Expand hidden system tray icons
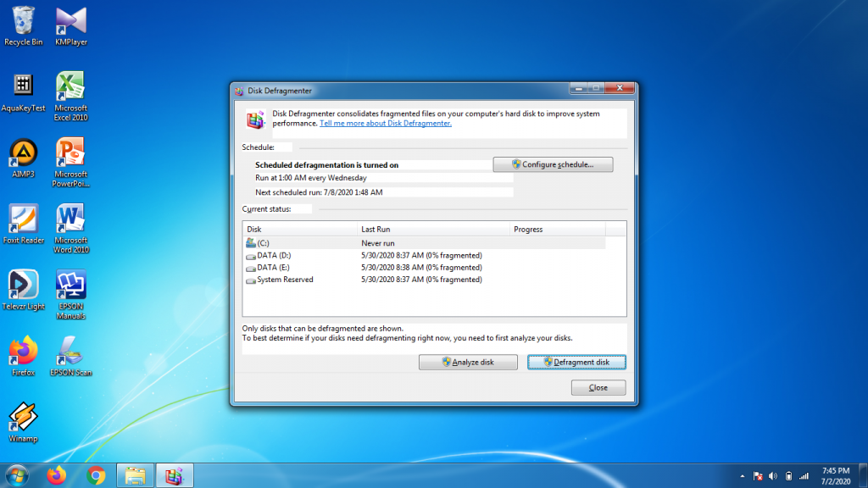 click(x=743, y=474)
